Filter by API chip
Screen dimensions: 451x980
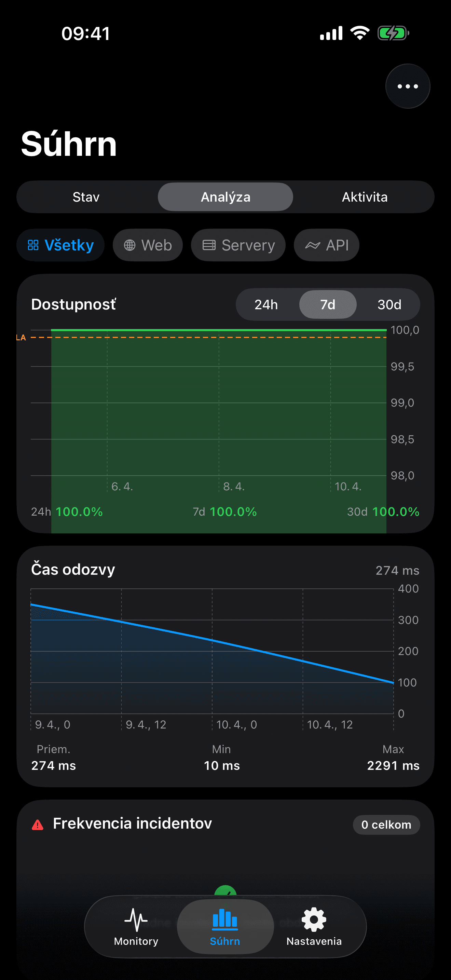pyautogui.click(x=326, y=245)
